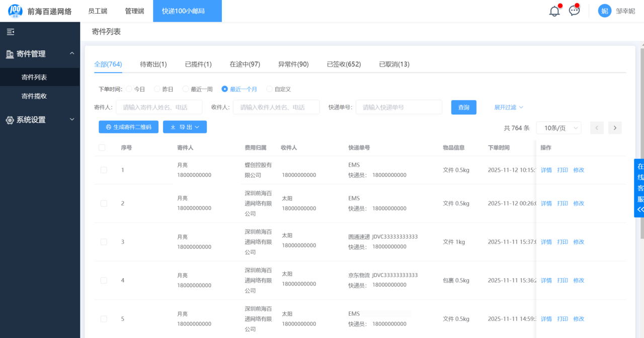The width and height of the screenshot is (644, 338).
Task: Select the 今日 radio option
Action: (x=129, y=89)
